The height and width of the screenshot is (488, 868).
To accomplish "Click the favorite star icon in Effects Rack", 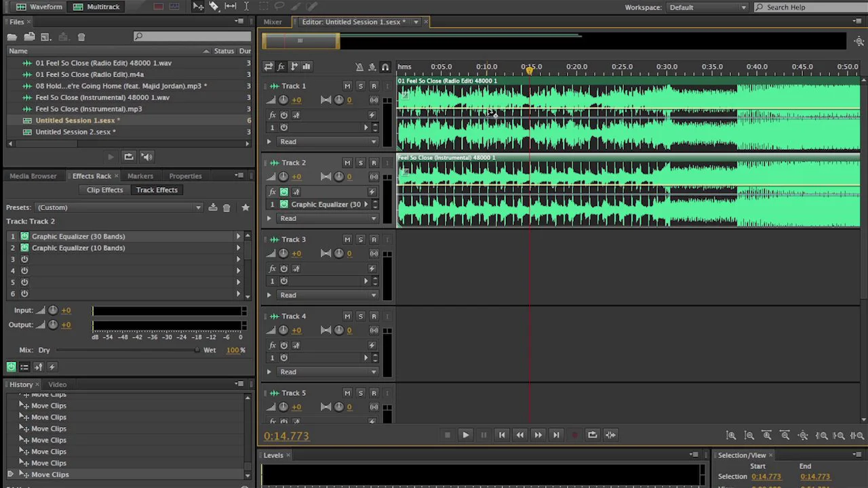I will [245, 207].
